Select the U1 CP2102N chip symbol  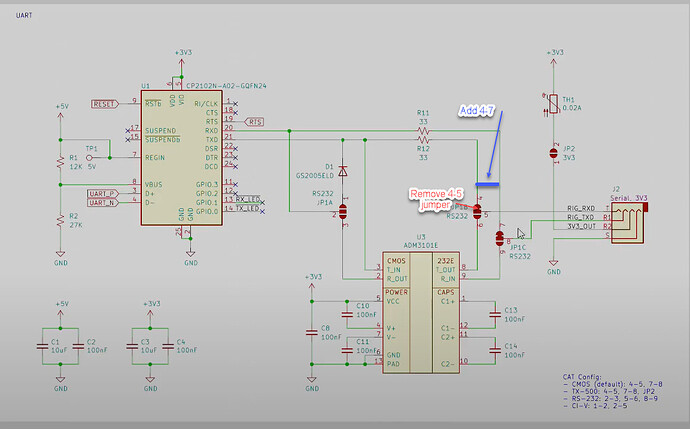[181, 158]
